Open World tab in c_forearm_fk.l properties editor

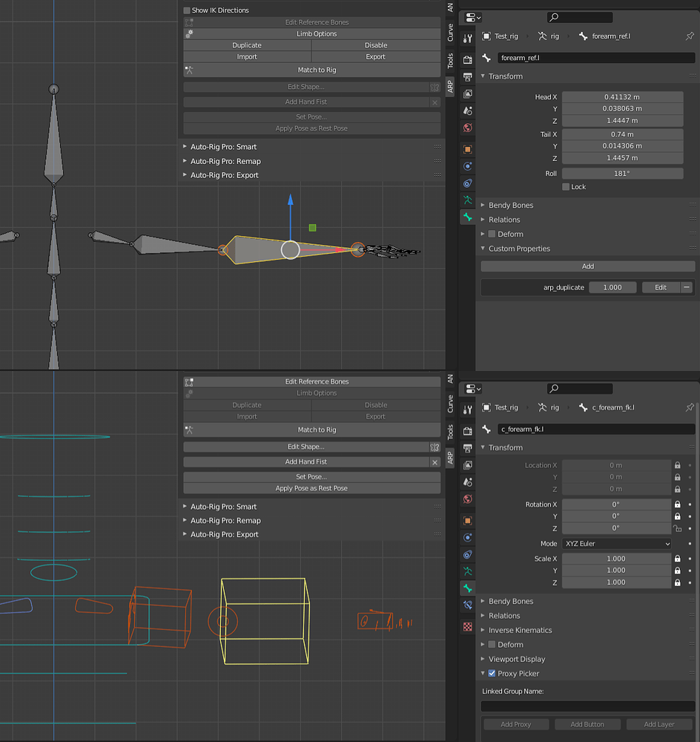467,499
